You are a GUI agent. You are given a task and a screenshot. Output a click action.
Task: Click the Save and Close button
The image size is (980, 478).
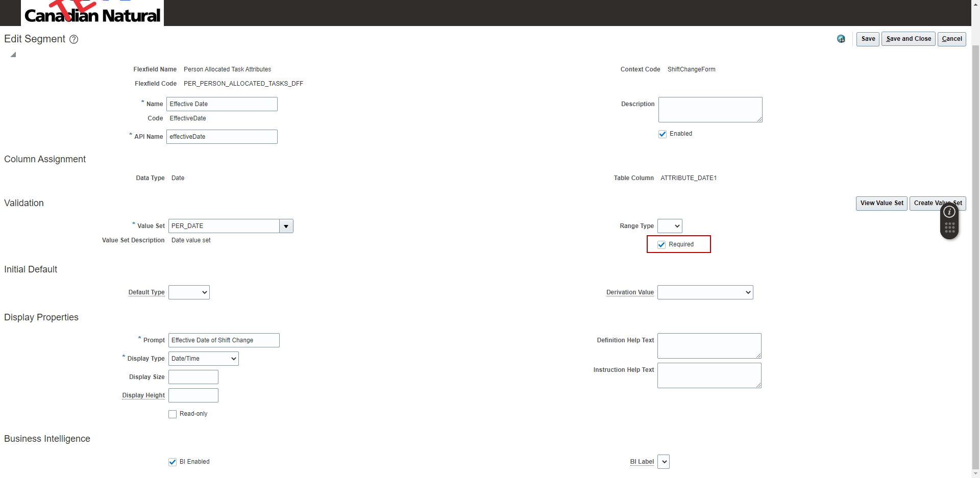[908, 39]
